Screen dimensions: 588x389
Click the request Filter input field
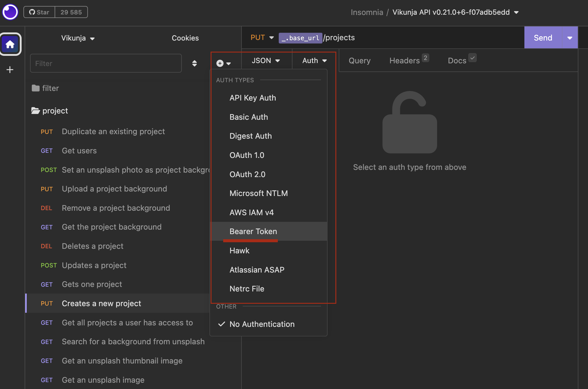[106, 63]
